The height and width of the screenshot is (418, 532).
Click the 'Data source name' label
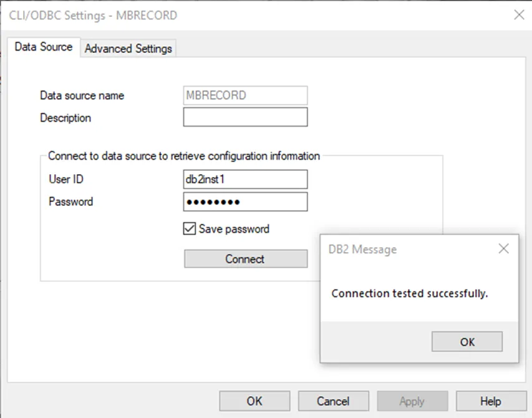coord(82,95)
